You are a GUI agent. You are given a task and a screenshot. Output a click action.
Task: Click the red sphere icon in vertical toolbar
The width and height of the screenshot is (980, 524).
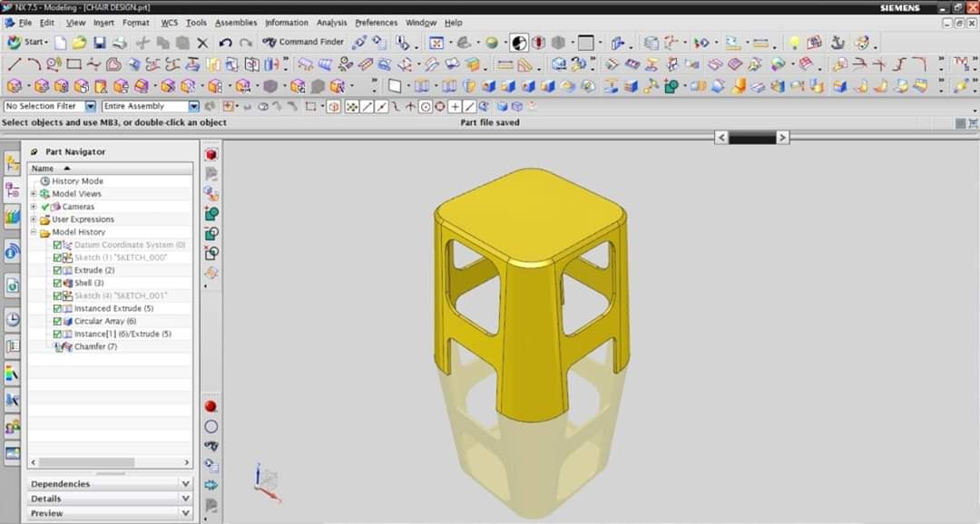coord(211,406)
